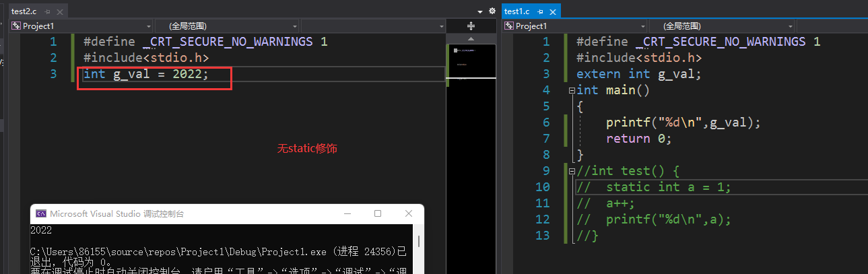Close the test1.c tab
868x274 pixels.
(x=553, y=11)
